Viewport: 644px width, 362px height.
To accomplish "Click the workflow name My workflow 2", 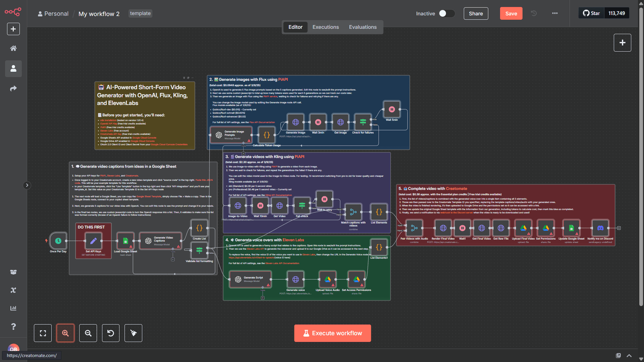I will pos(99,14).
